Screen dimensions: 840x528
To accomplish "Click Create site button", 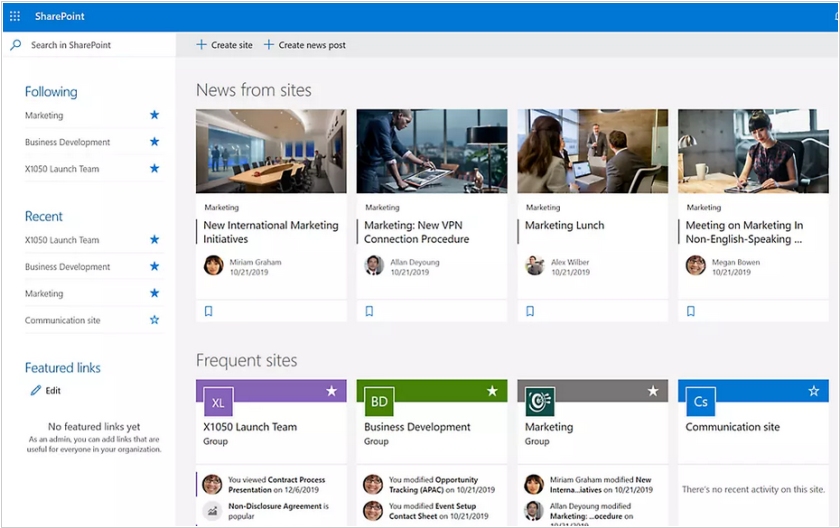I will tap(224, 45).
